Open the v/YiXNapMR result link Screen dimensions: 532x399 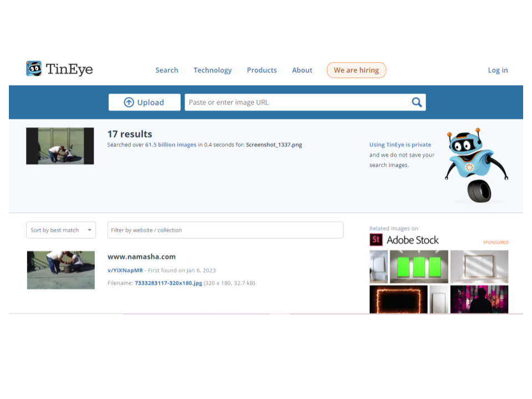pyautogui.click(x=125, y=270)
